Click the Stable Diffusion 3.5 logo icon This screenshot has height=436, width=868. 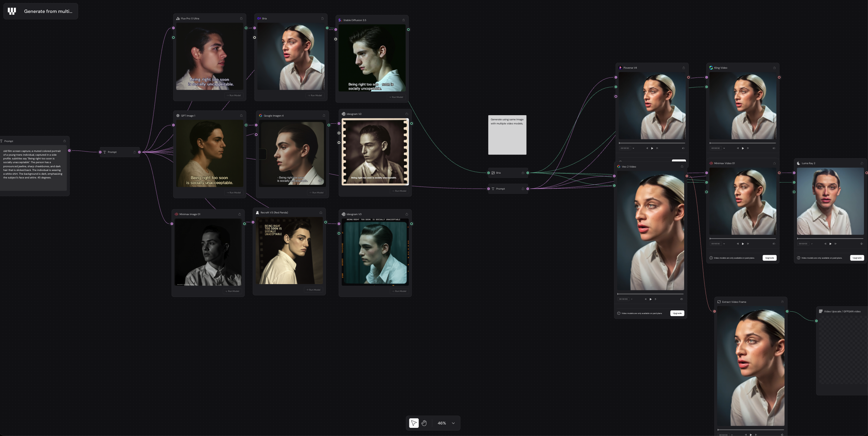[x=340, y=20]
